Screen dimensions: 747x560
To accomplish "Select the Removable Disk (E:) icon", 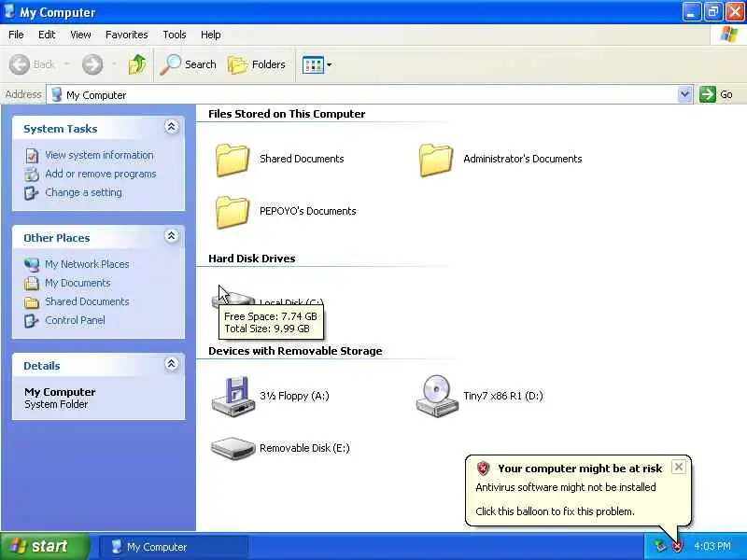I will tap(233, 449).
